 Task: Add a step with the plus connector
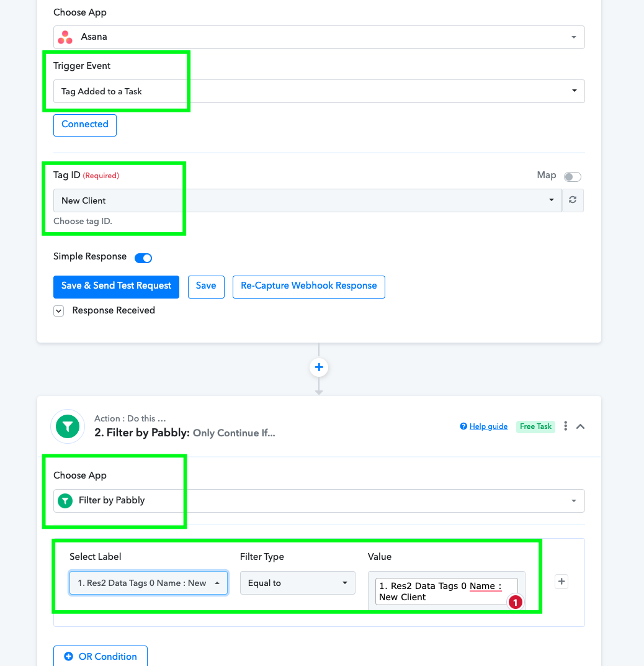pyautogui.click(x=319, y=367)
